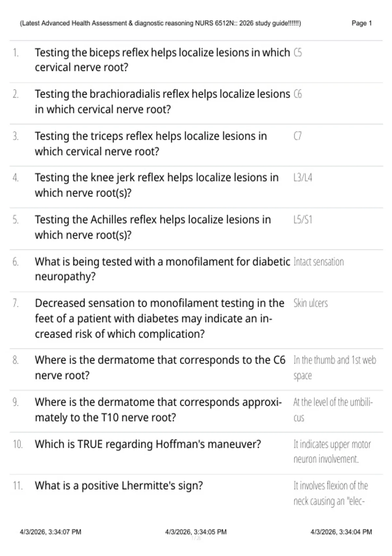This screenshot has height=556, width=392.
Task: Click the 3:34:05 PM footer timestamp
Action: pos(196,532)
